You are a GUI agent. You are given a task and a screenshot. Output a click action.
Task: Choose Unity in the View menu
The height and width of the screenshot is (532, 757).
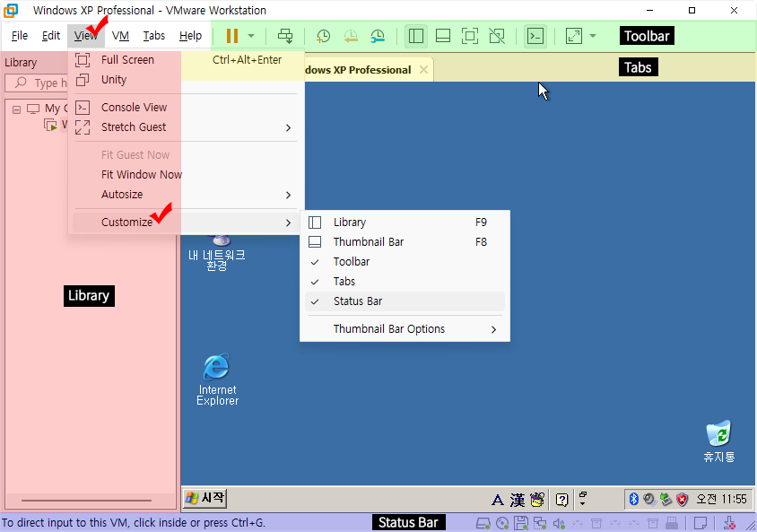[186, 80]
